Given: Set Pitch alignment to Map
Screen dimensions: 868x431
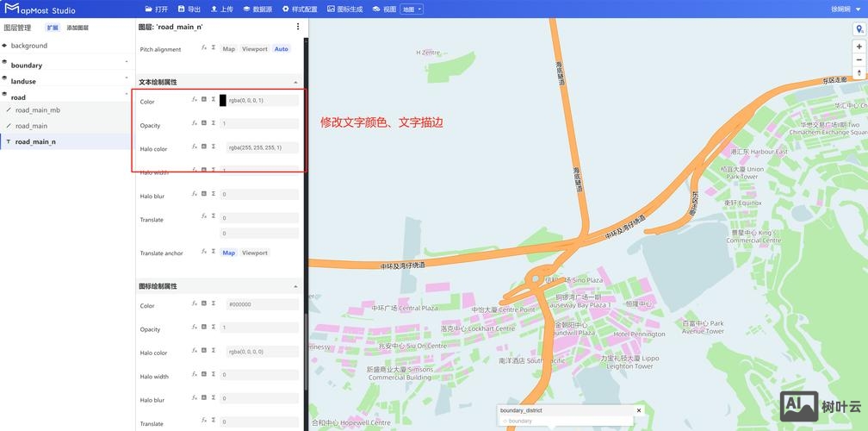Looking at the screenshot, I should 228,49.
